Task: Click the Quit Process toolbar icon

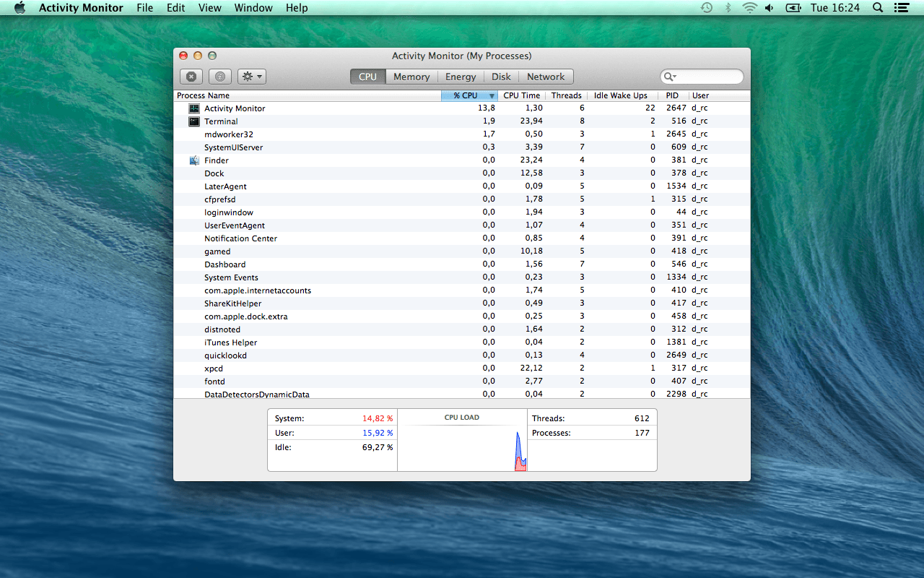Action: (x=191, y=77)
